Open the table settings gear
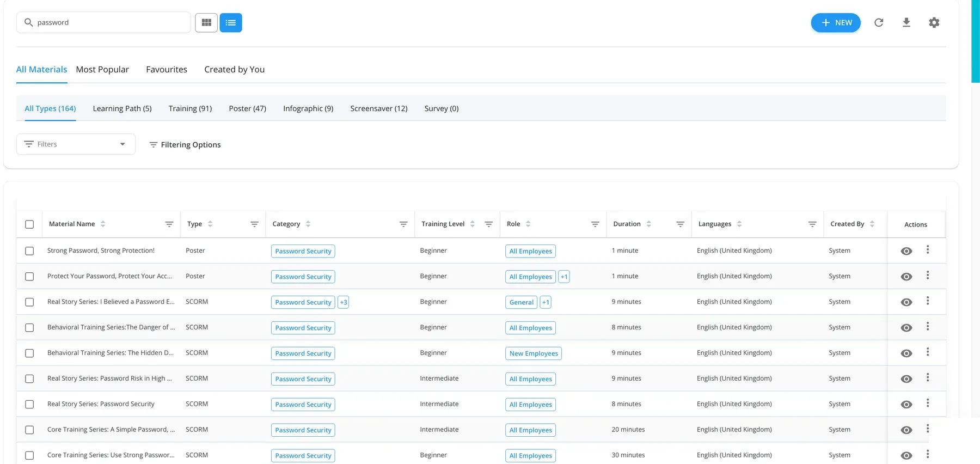Viewport: 980px width, 464px height. point(934,22)
